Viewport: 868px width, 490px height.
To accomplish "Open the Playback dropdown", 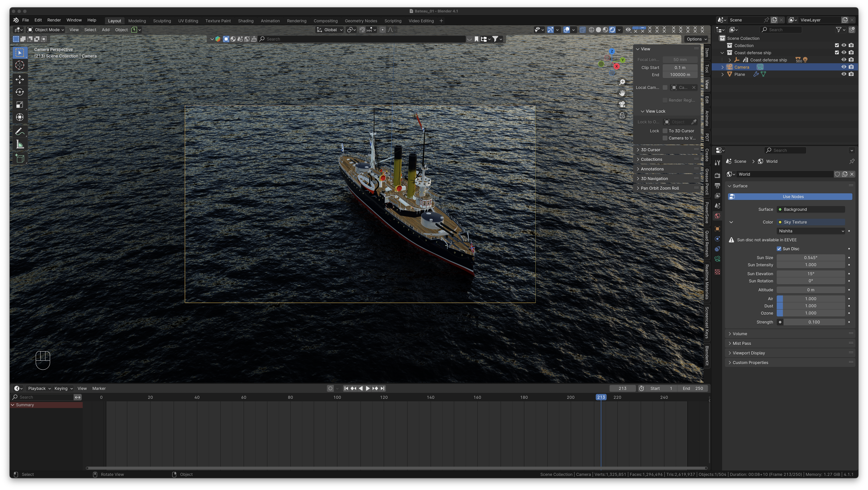I will click(39, 388).
